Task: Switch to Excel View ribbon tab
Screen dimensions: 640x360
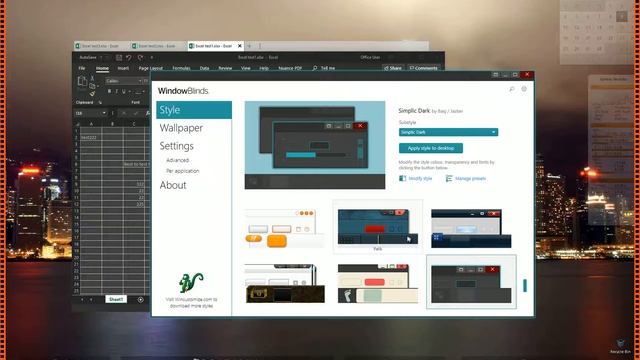Action: pos(245,68)
